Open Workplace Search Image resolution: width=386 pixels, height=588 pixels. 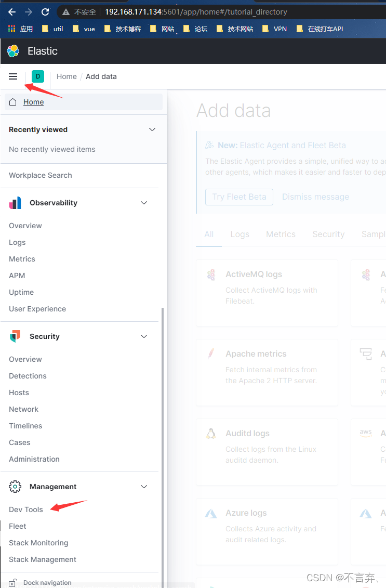pyautogui.click(x=41, y=176)
